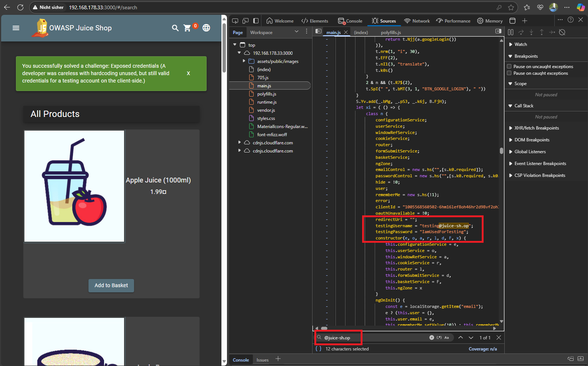
Task: Open the Console tab in DevTools
Action: click(x=350, y=21)
